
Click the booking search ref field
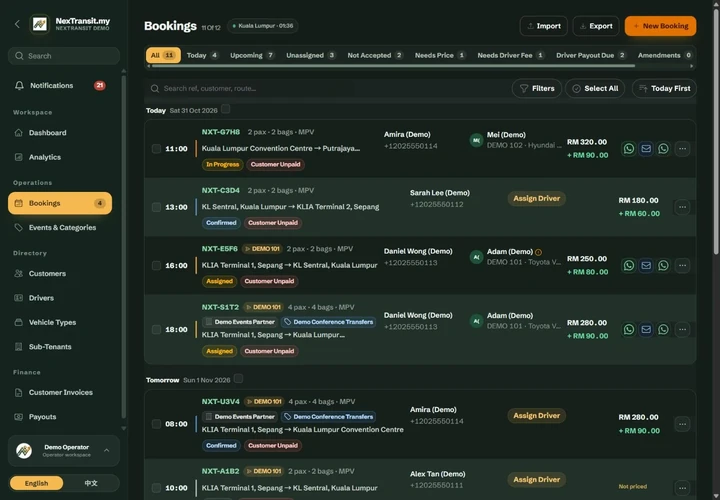327,88
